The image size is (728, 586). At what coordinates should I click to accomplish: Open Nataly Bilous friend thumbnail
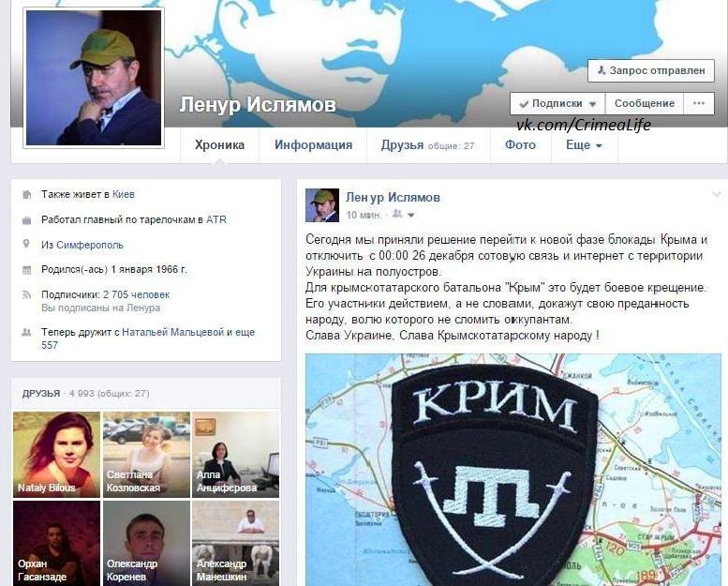tap(56, 455)
